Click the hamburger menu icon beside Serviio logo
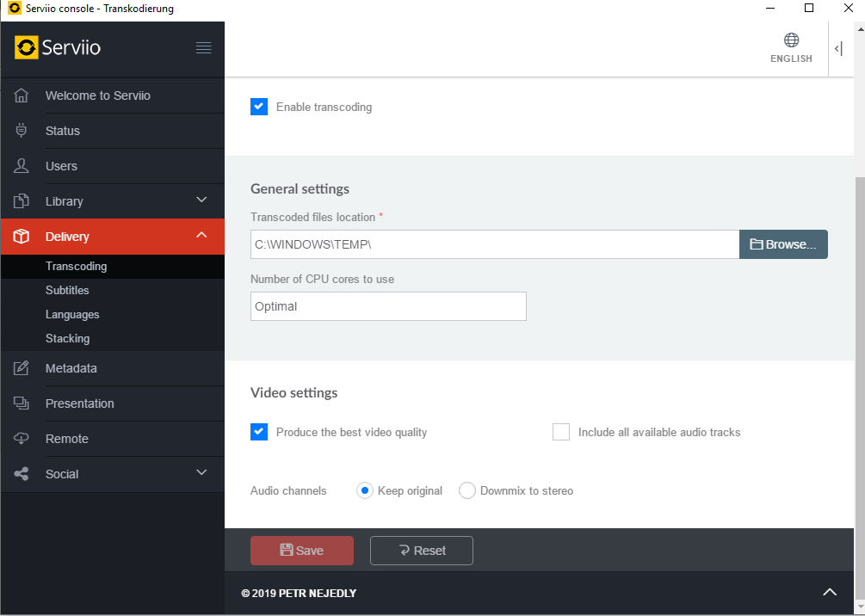 [x=203, y=48]
